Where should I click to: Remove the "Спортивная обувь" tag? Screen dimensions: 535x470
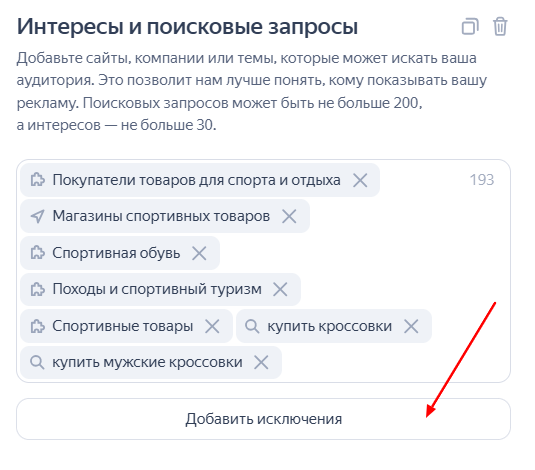coord(199,253)
